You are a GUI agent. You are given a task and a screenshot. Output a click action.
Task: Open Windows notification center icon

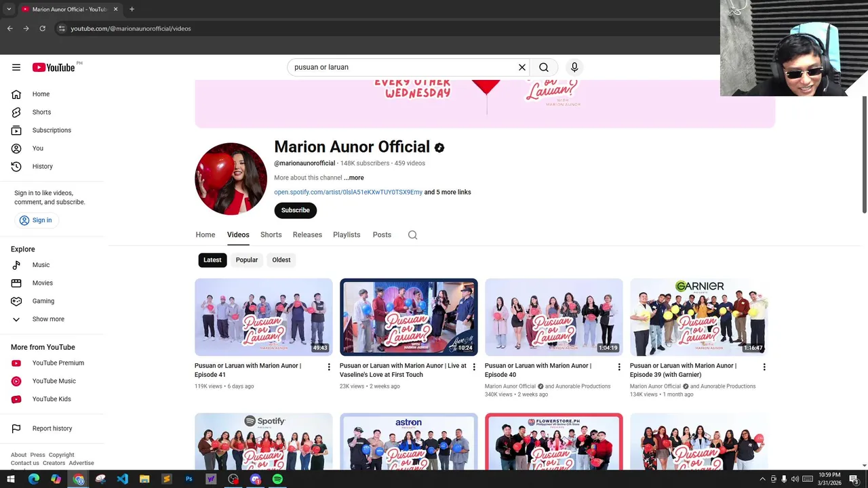pyautogui.click(x=854, y=479)
